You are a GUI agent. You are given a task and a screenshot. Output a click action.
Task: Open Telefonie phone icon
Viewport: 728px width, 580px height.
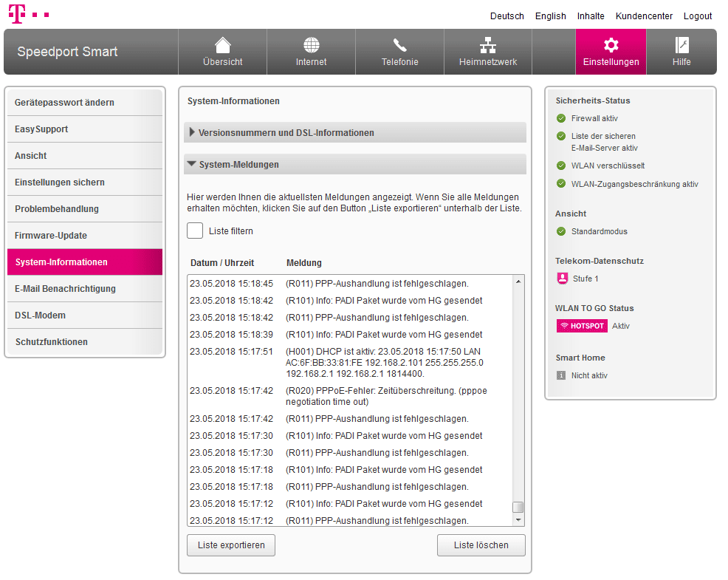click(399, 45)
